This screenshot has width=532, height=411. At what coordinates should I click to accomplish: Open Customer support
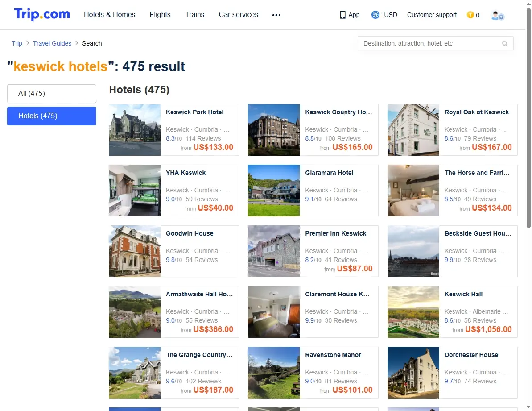pyautogui.click(x=432, y=15)
